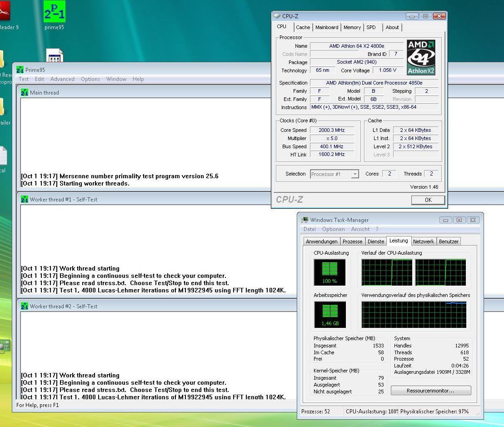Open the Options menu in Prime95
The height and width of the screenshot is (427, 504).
[90, 79]
